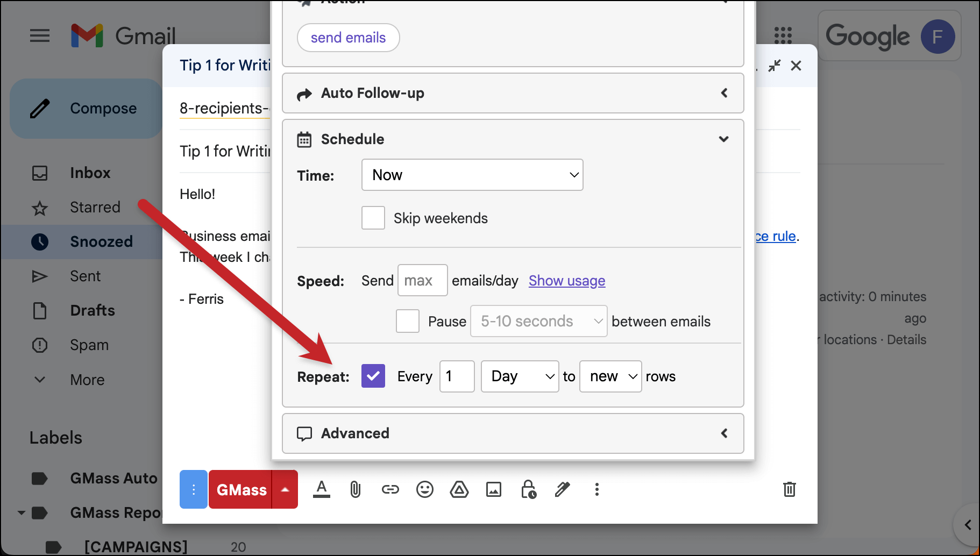Open GMass blue options button
Image resolution: width=980 pixels, height=556 pixels.
click(194, 489)
